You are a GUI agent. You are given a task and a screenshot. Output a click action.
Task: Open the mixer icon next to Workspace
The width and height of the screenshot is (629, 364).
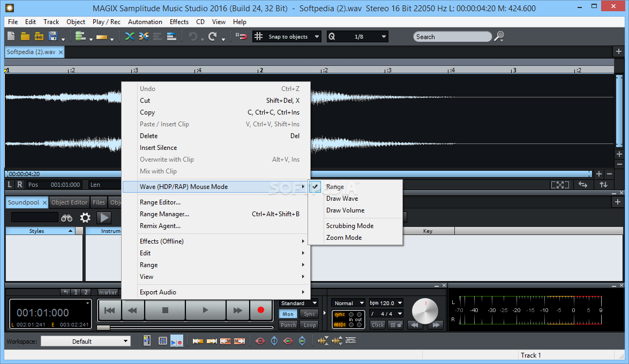tap(147, 341)
